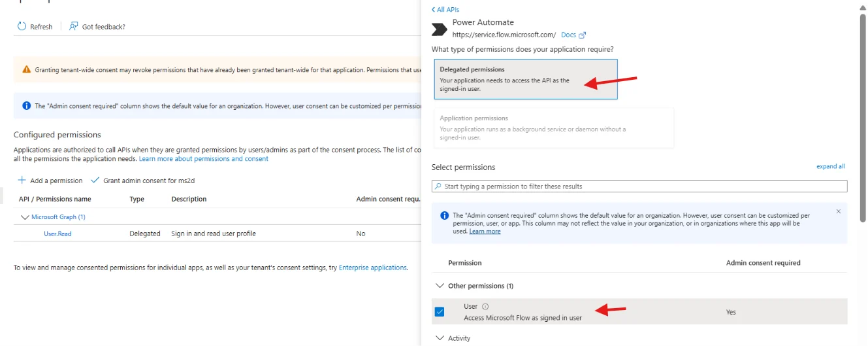This screenshot has height=346, width=868.
Task: Click the 'Delegated' type cell
Action: pyautogui.click(x=145, y=234)
